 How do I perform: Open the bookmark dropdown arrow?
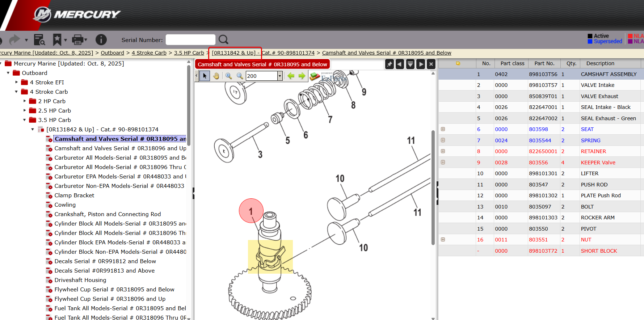[66, 40]
